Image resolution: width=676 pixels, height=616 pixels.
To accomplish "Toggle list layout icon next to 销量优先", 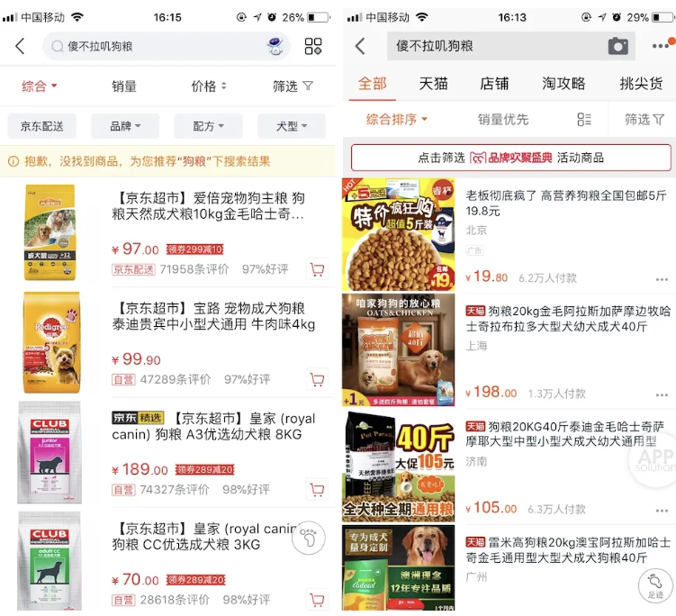I will pos(584,119).
